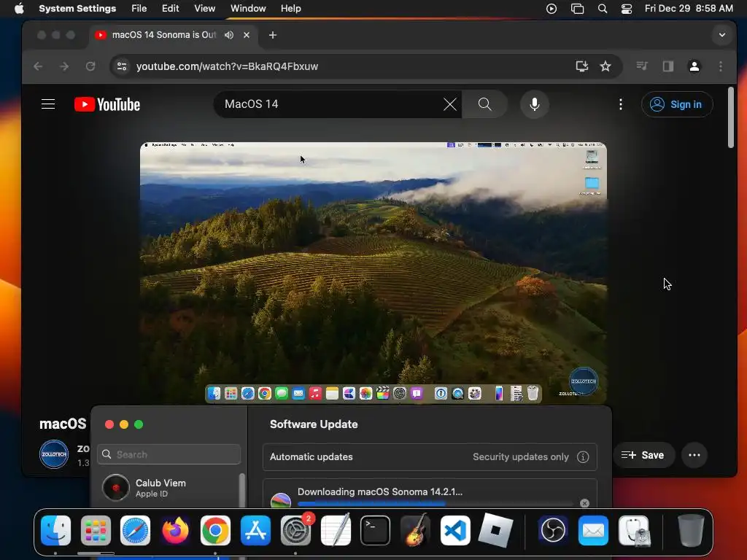Click the YouTube logo
This screenshot has height=560, width=747.
coord(107,104)
